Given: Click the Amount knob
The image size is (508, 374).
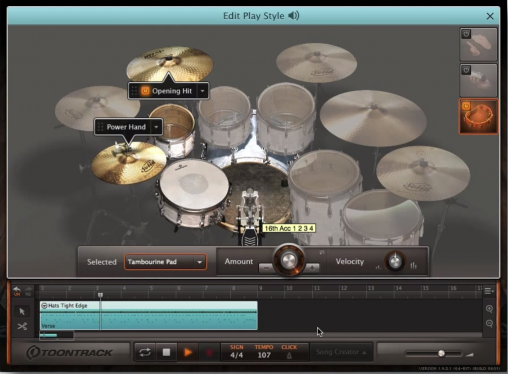Looking at the screenshot, I should 289,260.
